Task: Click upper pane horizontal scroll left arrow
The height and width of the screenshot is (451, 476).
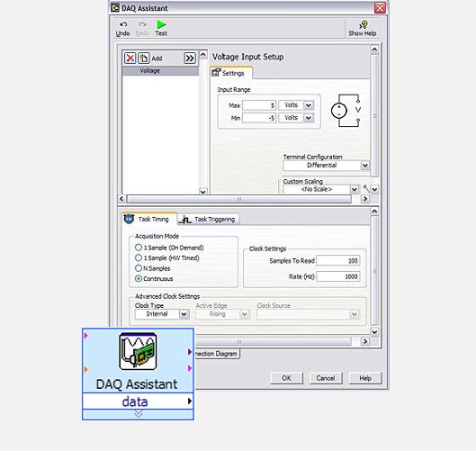Action: [x=121, y=199]
